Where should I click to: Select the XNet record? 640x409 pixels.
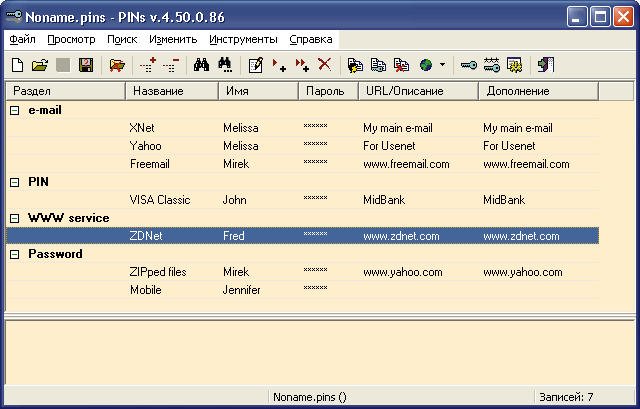[302, 128]
